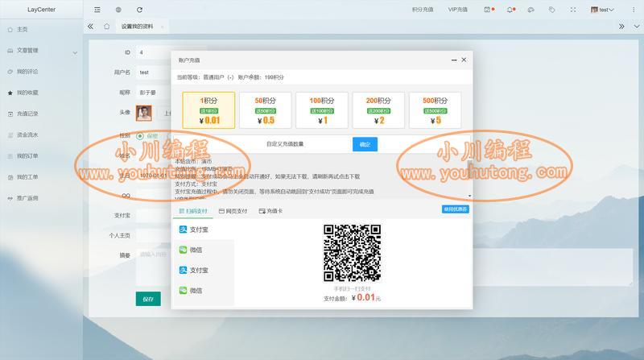The width and height of the screenshot is (644, 360).
Task: Click the user avatar thumbnail beside 头像
Action: click(144, 113)
